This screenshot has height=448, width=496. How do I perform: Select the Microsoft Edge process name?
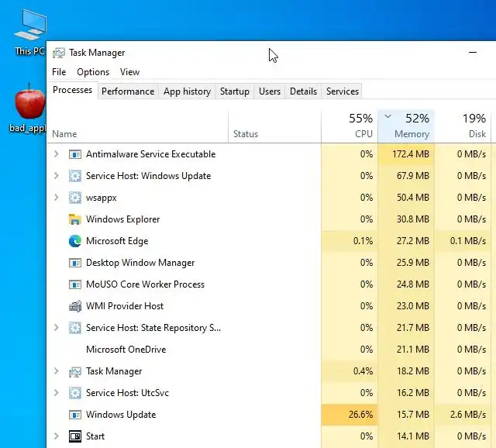(117, 241)
